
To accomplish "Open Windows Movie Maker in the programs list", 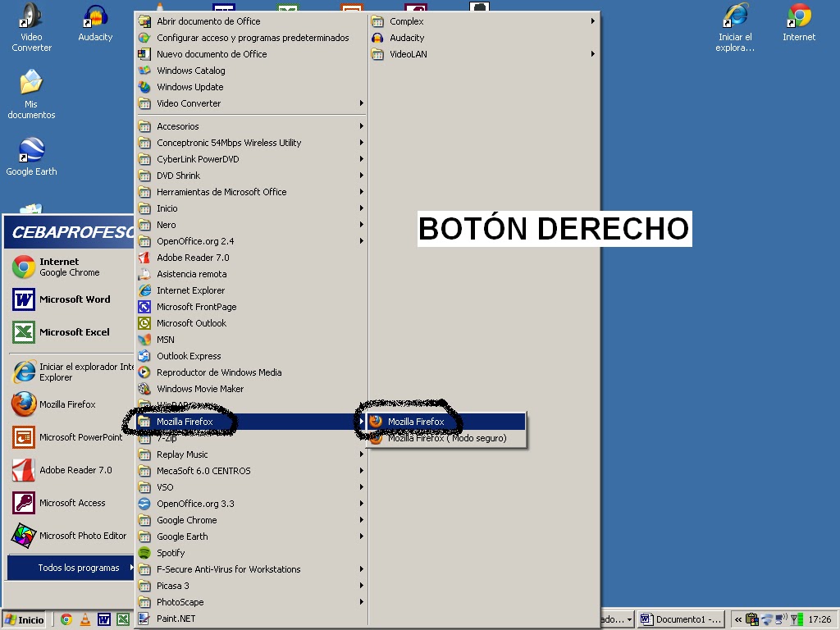I will coord(252,389).
